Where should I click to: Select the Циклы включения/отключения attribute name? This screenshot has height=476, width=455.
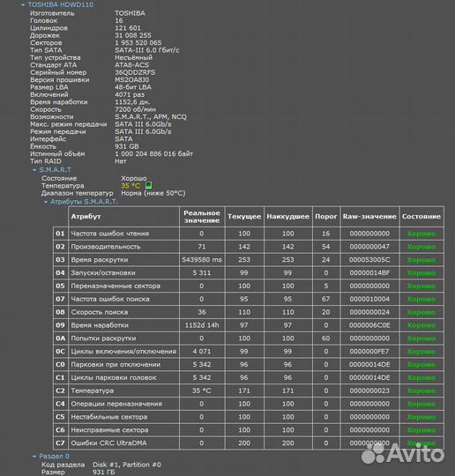click(x=123, y=351)
